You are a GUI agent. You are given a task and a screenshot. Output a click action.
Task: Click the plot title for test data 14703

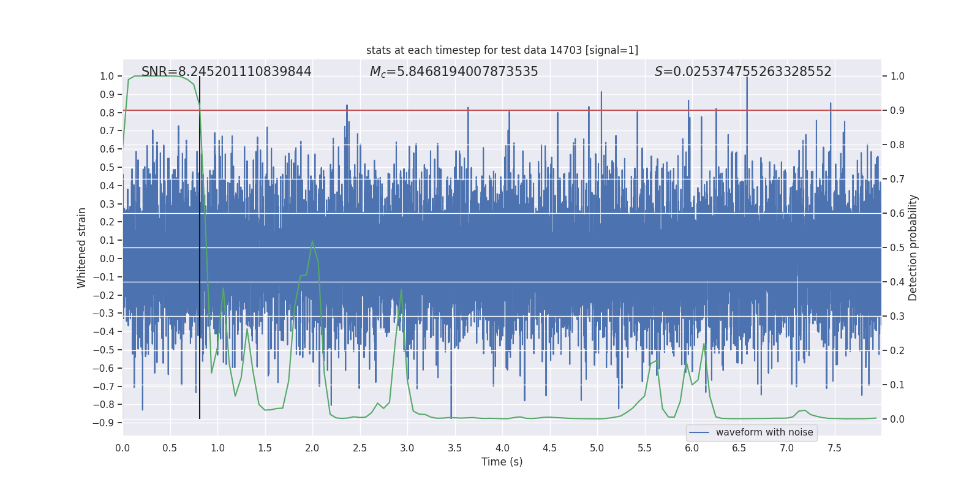(x=502, y=50)
